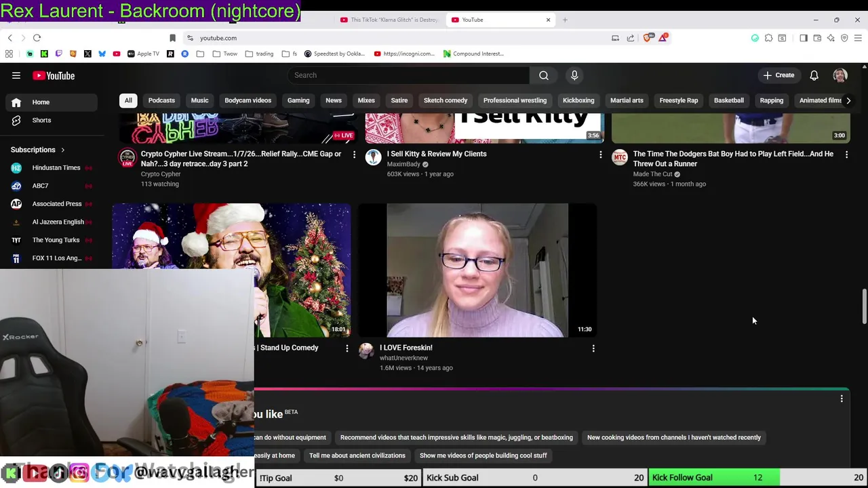Choose 'Show me videos of people building cool stuff'
868x488 pixels.
click(x=483, y=455)
